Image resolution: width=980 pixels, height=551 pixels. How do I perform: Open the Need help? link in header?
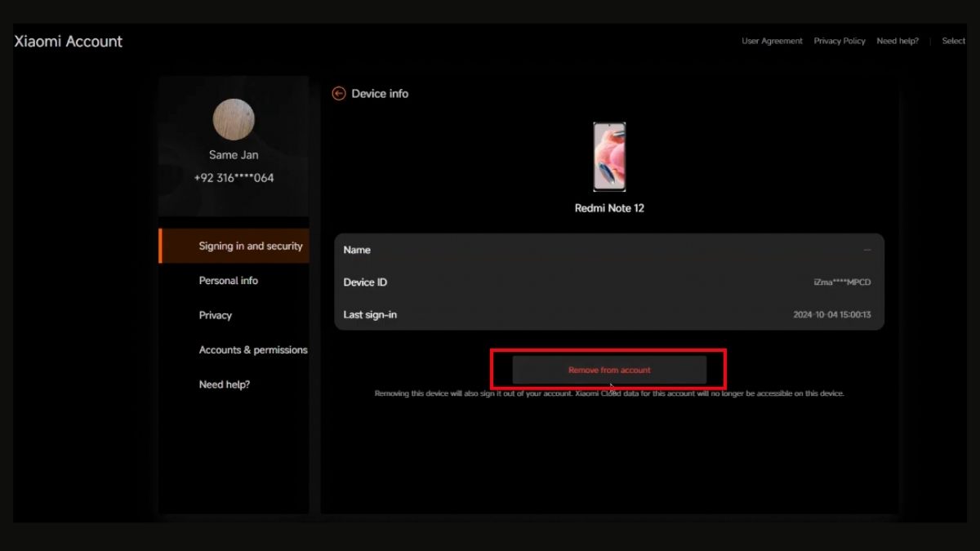(898, 41)
